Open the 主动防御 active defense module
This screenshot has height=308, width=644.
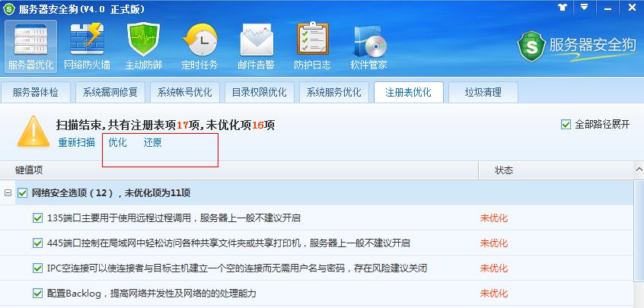[x=143, y=46]
